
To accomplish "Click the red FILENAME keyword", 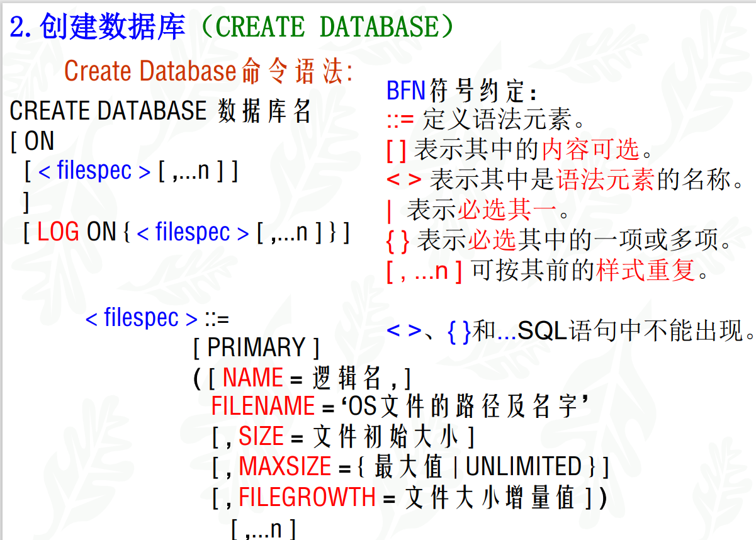I will (262, 406).
